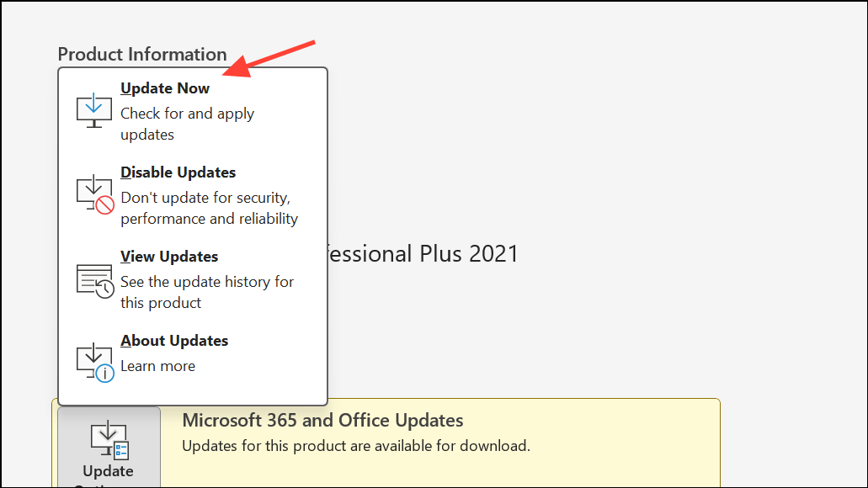The image size is (868, 488).
Task: Click 'Updates for this product are available' message
Action: pos(356,446)
